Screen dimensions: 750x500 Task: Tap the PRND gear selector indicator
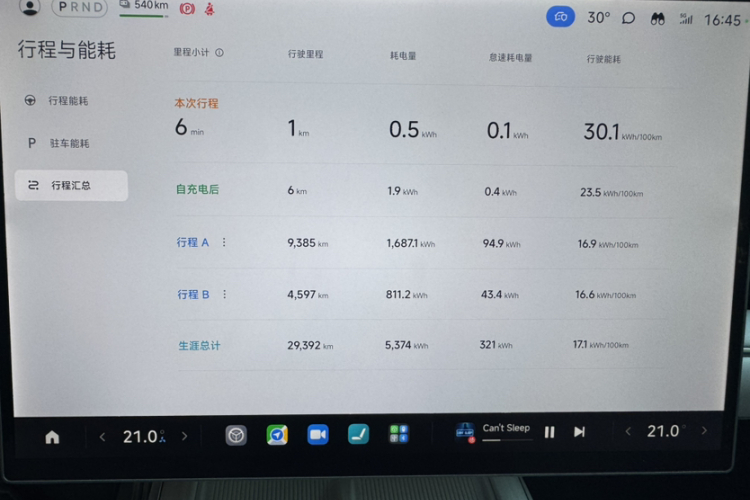coord(80,7)
